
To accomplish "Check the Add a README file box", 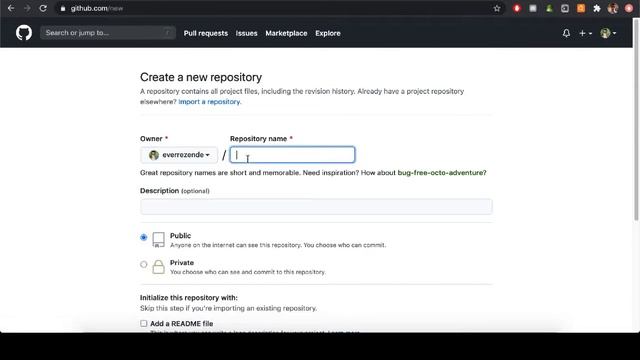I will tap(144, 323).
